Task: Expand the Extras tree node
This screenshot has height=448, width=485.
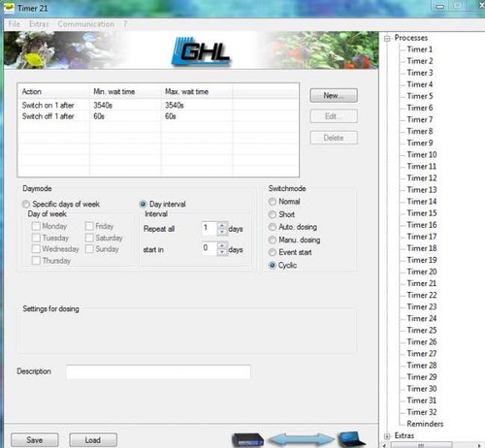Action: tap(387, 436)
